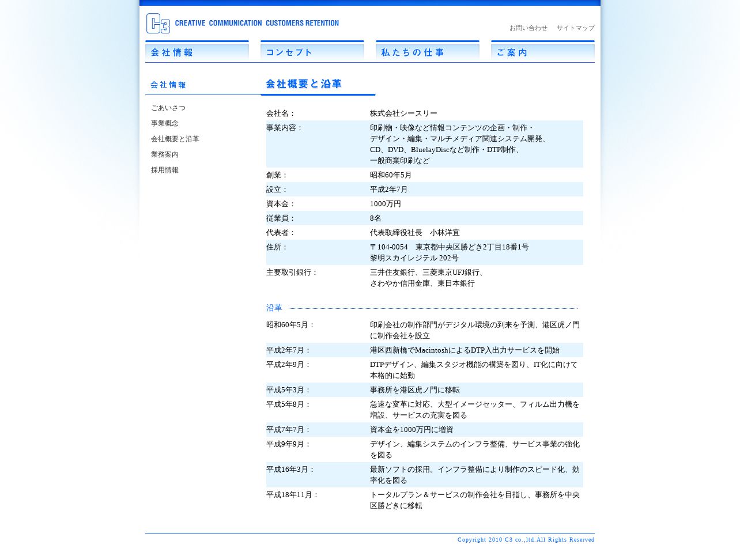The height and width of the screenshot is (560, 740).
Task: Click the 平成9年9月： history date
Action: pyautogui.click(x=289, y=444)
